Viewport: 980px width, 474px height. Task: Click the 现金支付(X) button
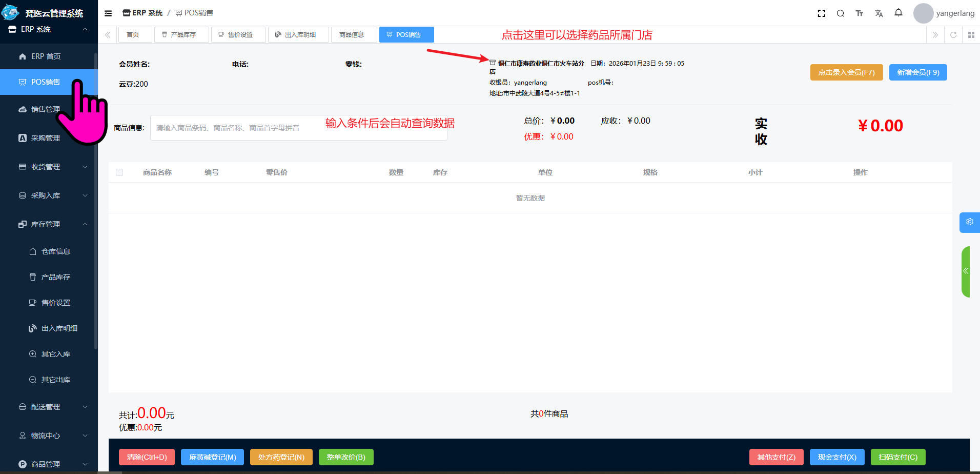point(837,457)
